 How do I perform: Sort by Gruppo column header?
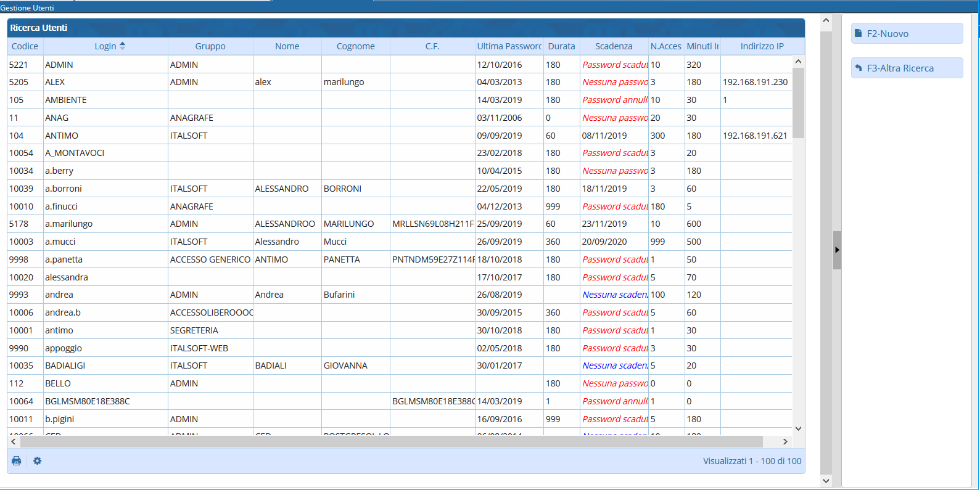[210, 46]
